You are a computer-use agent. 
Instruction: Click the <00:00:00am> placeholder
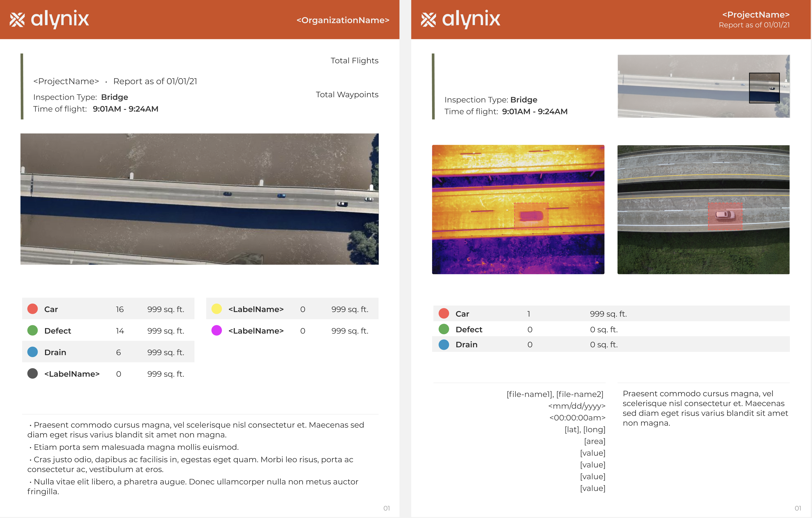[577, 418]
